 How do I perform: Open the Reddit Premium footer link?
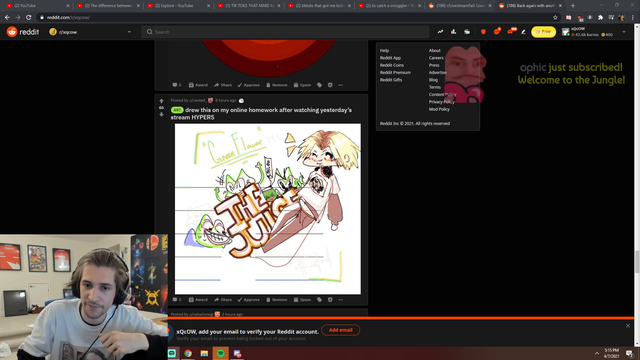tap(395, 73)
